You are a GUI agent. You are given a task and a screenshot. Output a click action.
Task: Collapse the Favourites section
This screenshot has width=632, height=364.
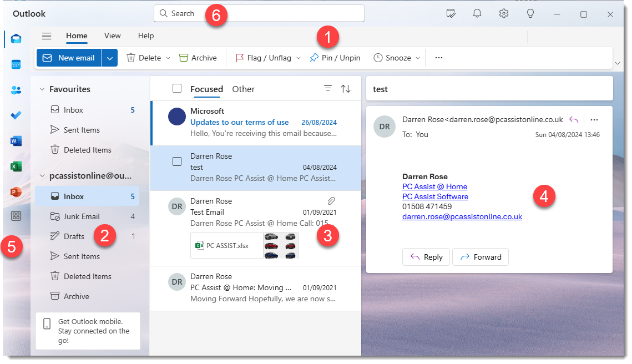tap(42, 88)
